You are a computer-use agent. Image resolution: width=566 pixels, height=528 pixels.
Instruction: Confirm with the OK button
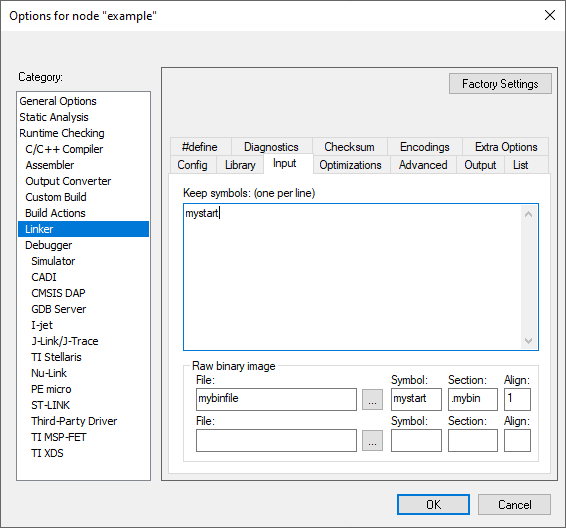pyautogui.click(x=433, y=504)
